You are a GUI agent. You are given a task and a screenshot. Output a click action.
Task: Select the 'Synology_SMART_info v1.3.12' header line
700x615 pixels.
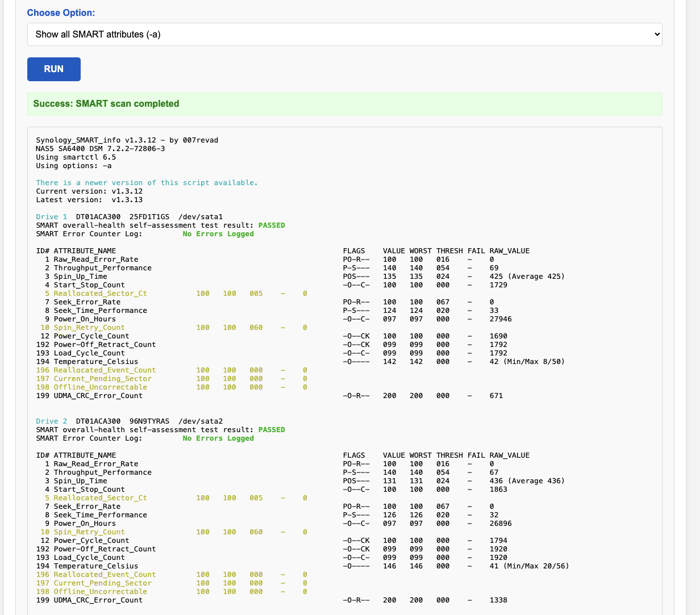click(x=127, y=140)
